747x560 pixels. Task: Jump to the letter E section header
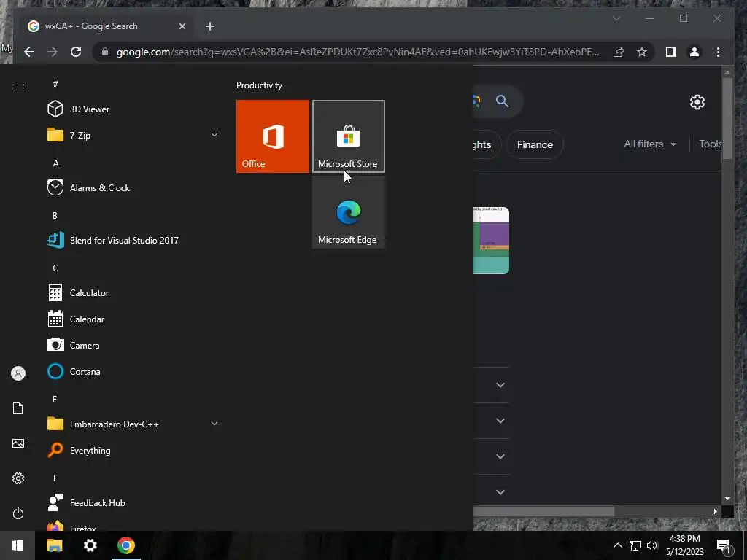pos(55,399)
